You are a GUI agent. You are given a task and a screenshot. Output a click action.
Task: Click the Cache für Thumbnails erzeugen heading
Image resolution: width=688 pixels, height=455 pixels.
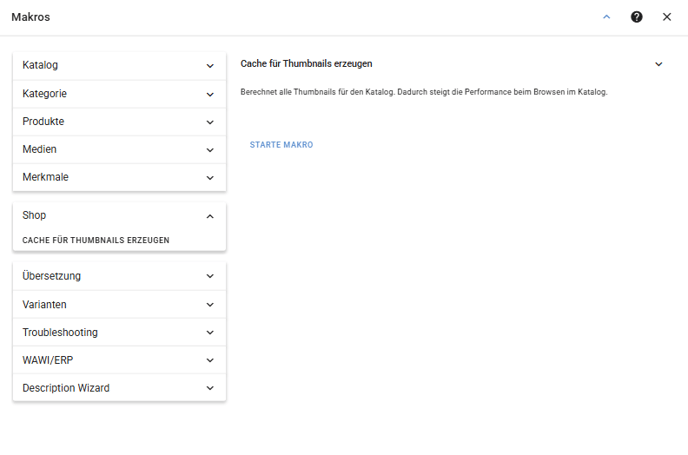306,64
